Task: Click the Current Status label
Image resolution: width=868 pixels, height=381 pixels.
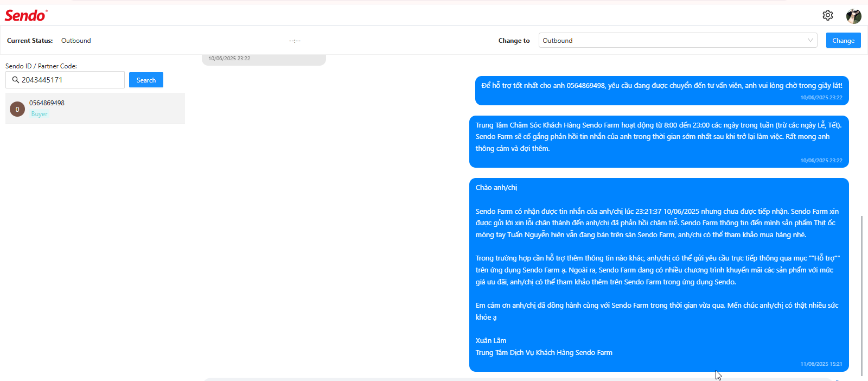Action: 30,41
